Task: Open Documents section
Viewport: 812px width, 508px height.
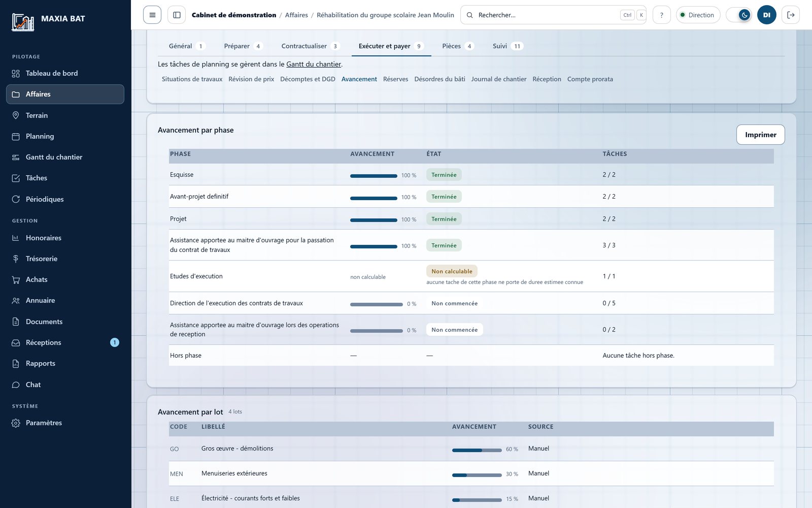Action: (x=65, y=322)
